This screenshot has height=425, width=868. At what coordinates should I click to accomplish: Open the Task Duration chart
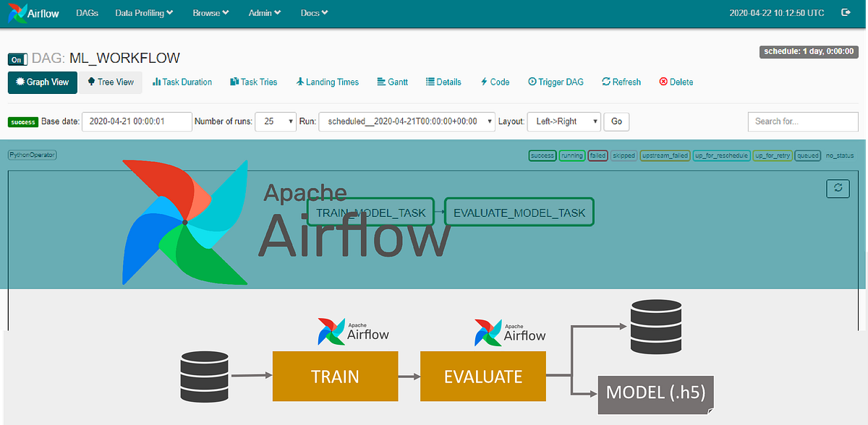[x=182, y=82]
